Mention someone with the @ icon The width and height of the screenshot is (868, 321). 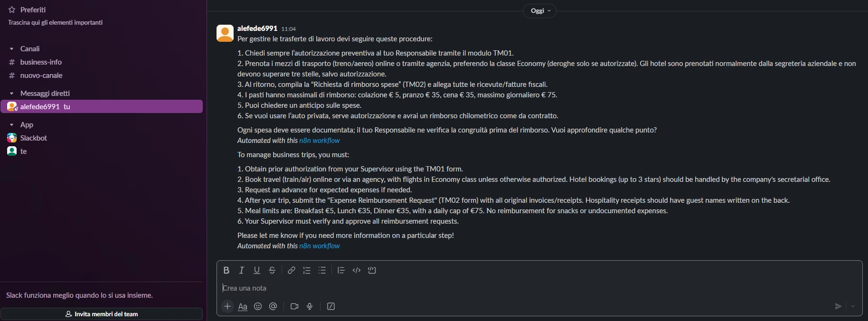point(273,306)
